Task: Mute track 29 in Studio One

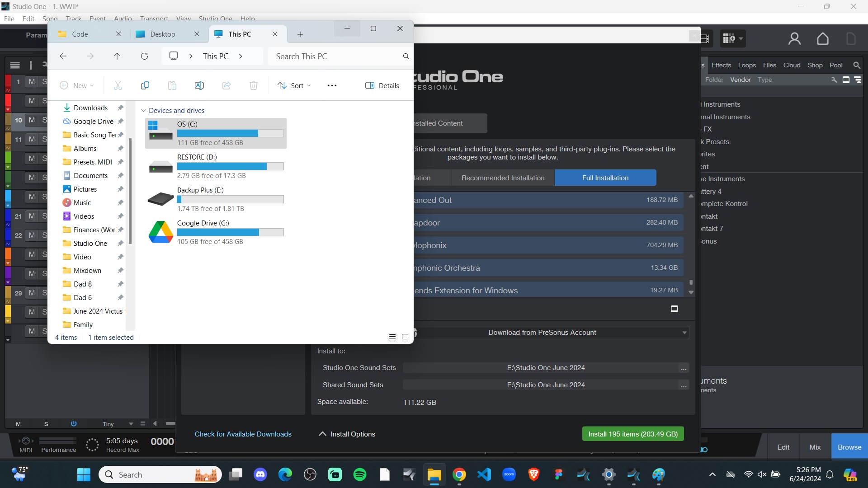Action: tap(32, 293)
